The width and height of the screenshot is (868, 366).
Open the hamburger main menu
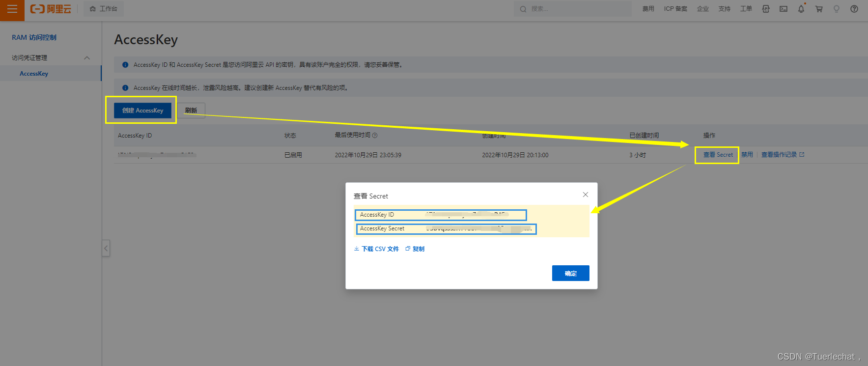12,9
